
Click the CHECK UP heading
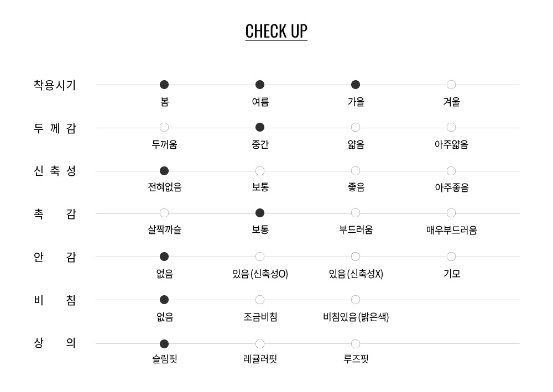tap(276, 31)
